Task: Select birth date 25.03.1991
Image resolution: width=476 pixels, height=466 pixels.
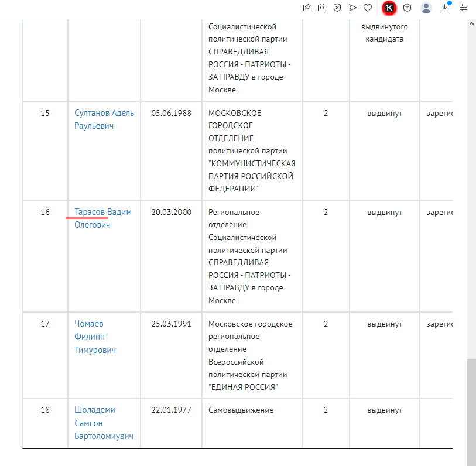Action: tap(171, 324)
